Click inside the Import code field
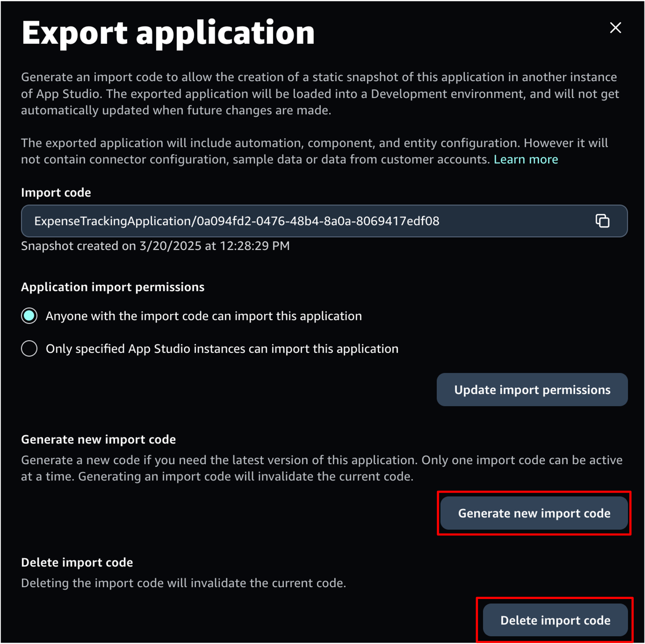Viewport: 645px width, 644px height. point(324,221)
